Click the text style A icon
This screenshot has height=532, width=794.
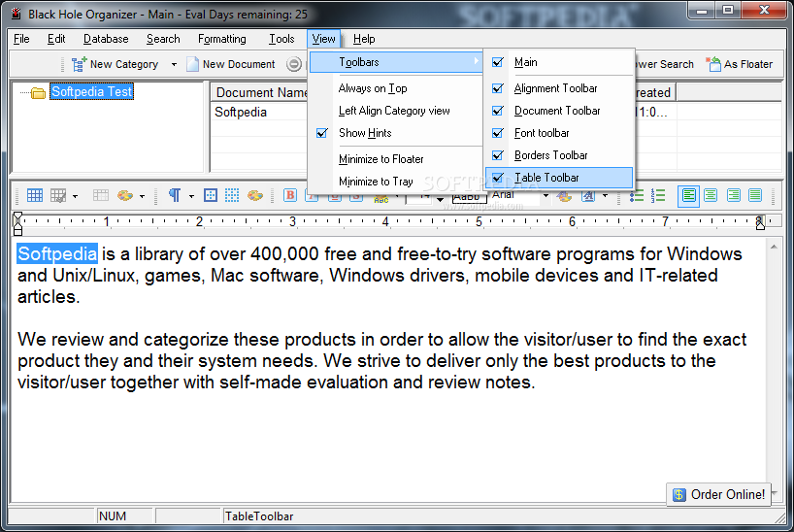point(588,195)
